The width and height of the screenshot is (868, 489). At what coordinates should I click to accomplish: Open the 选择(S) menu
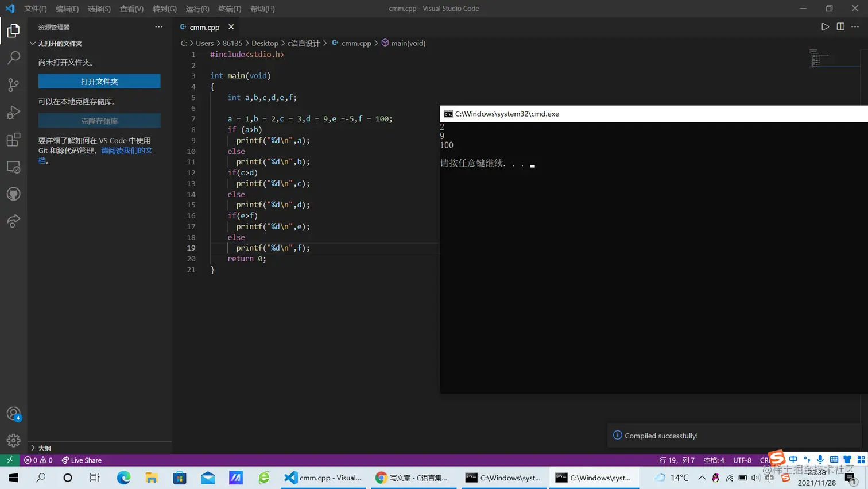99,9
